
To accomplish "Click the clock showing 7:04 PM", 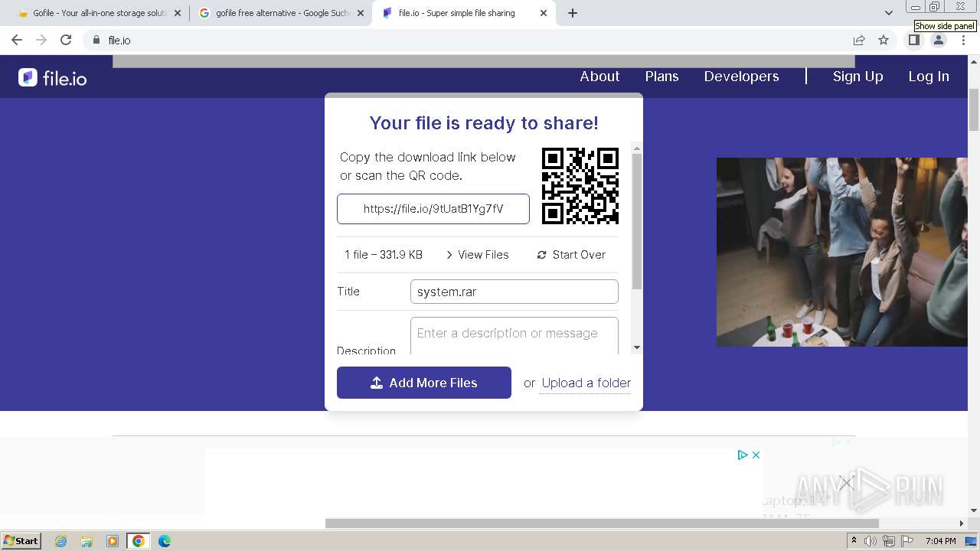I will coord(941,541).
